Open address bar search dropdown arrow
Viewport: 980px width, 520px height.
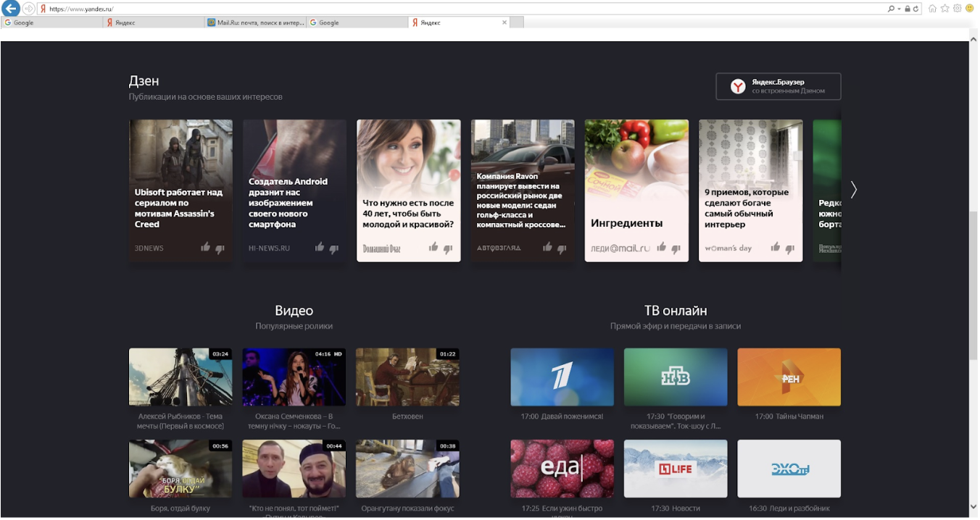pyautogui.click(x=898, y=9)
